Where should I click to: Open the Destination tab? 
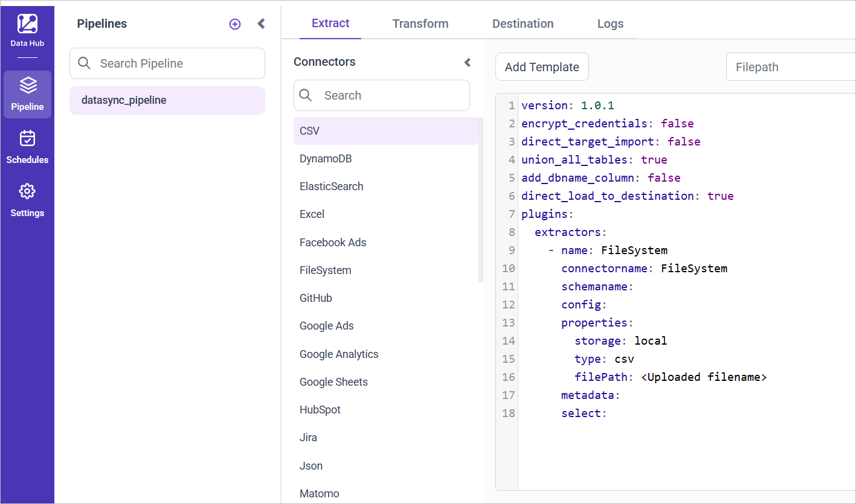pyautogui.click(x=523, y=24)
